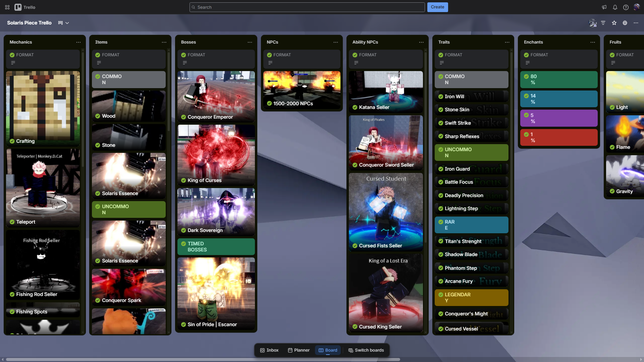Switch to the Planner tab
This screenshot has height=362, width=644.
click(299, 350)
